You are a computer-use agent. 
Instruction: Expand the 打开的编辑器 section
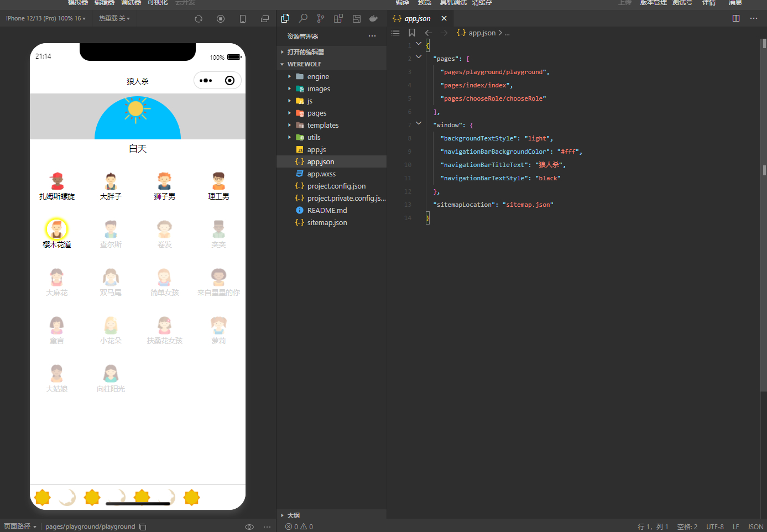(331, 52)
